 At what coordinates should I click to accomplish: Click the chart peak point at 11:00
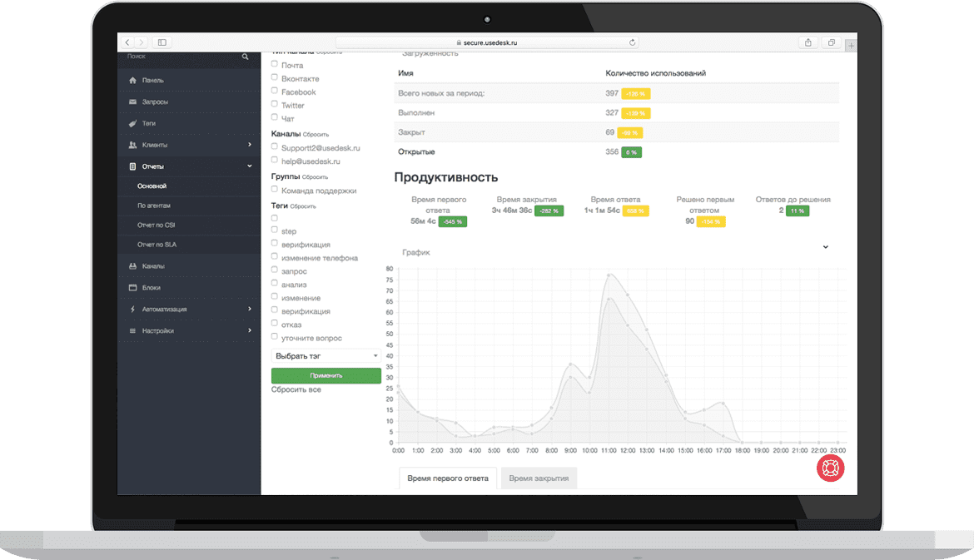coord(609,275)
